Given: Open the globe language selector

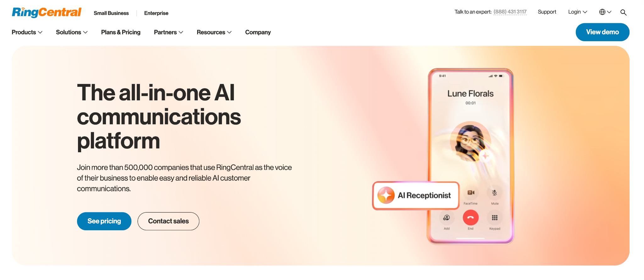Looking at the screenshot, I should click(x=605, y=12).
